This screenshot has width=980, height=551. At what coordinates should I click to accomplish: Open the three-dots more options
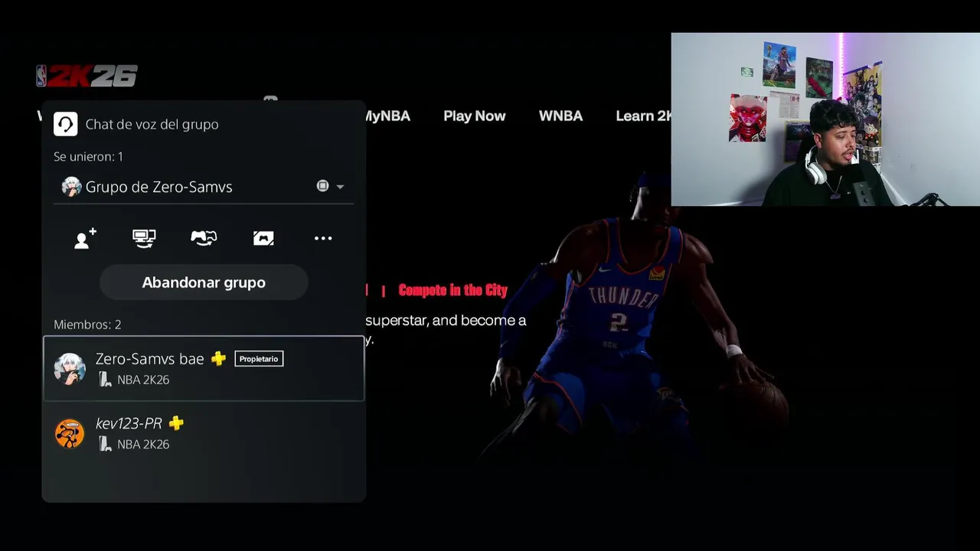(x=323, y=238)
